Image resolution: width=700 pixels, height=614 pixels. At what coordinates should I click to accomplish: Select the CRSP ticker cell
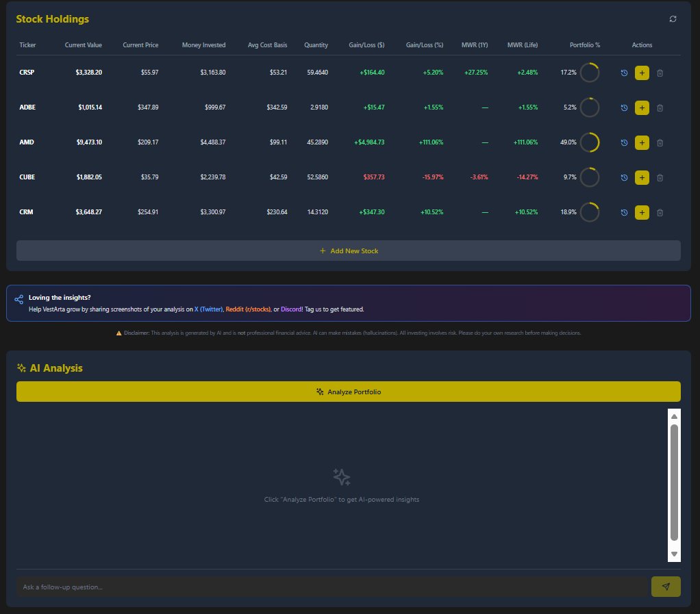pyautogui.click(x=27, y=73)
